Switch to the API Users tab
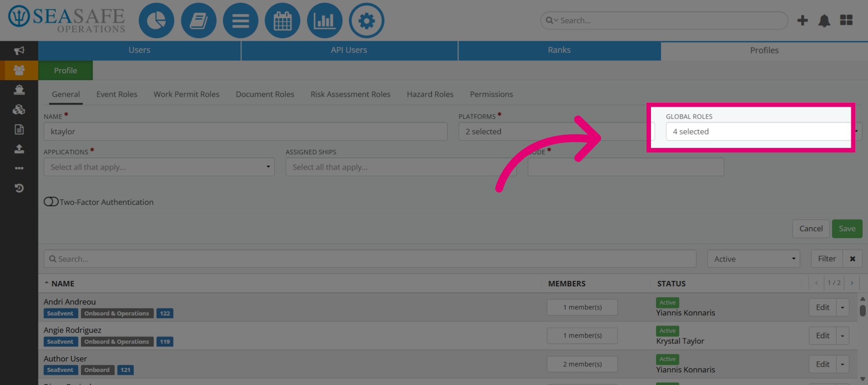The width and height of the screenshot is (868, 385). coord(349,50)
